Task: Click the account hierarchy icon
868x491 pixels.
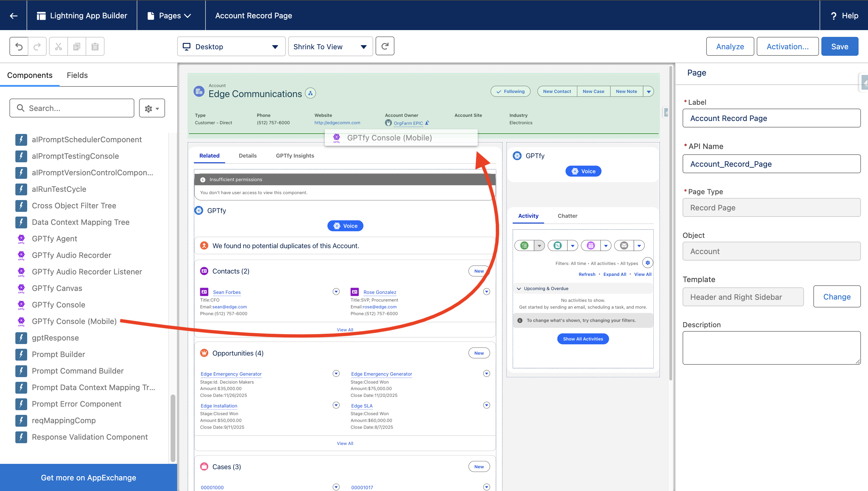Action: tap(310, 94)
